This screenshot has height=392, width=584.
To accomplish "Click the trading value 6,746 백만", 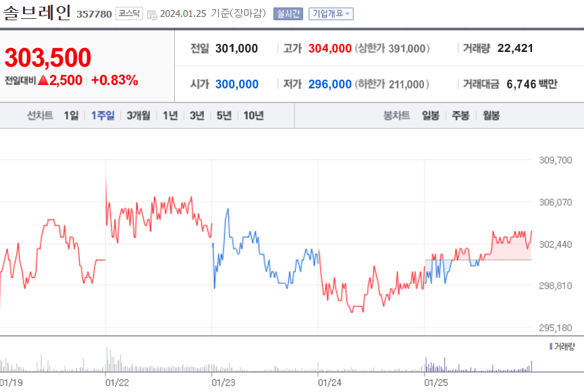I will pyautogui.click(x=532, y=84).
